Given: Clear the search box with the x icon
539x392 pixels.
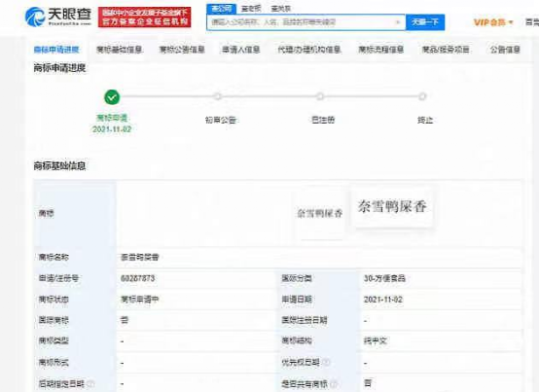Looking at the screenshot, I should pos(398,22).
